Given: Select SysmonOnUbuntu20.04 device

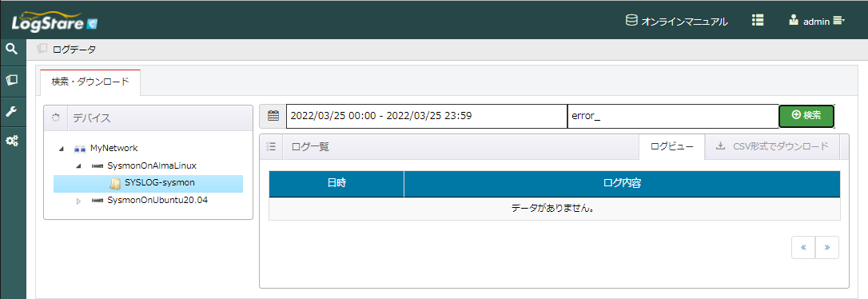Looking at the screenshot, I should 157,200.
